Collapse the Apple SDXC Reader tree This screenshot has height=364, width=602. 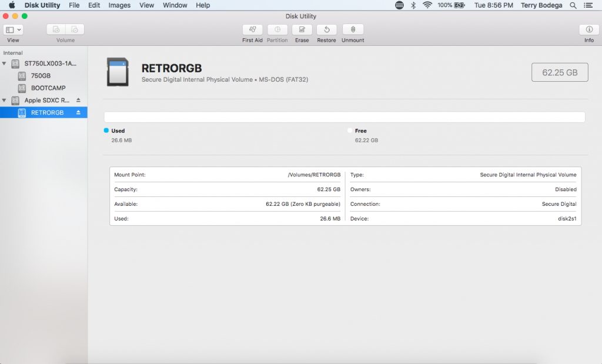point(5,101)
